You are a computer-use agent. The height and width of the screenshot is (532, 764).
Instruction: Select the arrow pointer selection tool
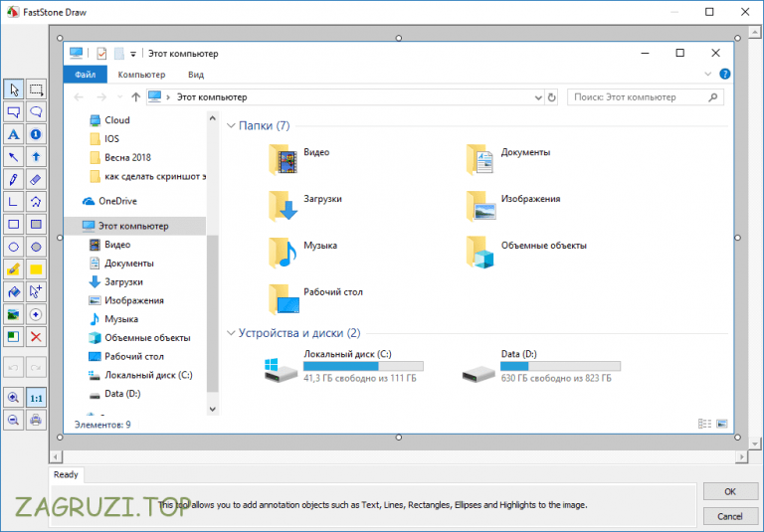pos(14,89)
